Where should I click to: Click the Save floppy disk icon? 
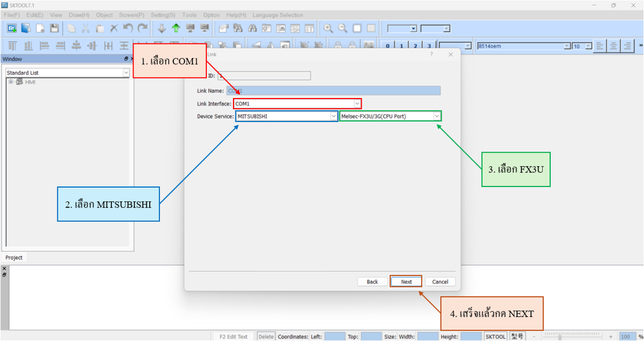click(x=54, y=28)
